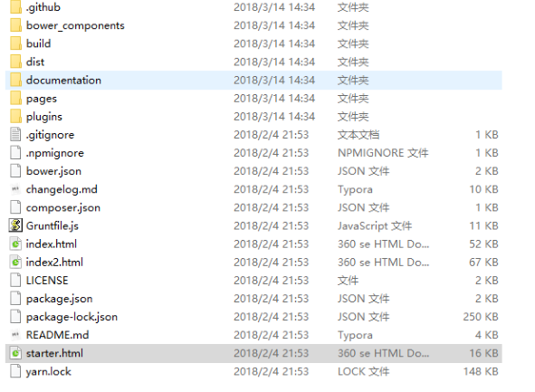The width and height of the screenshot is (535, 392).
Task: Click the 52 KB size of index.html
Action: pos(483,244)
